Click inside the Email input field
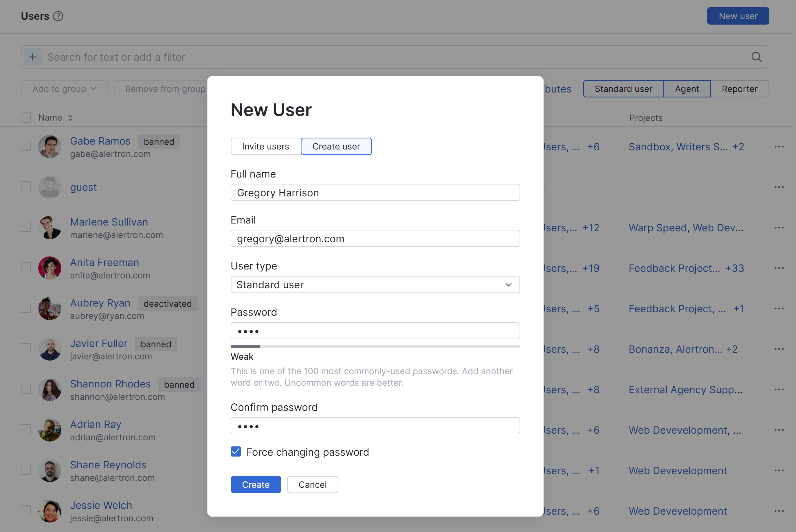Screen dimensions: 796x532 click(x=375, y=239)
